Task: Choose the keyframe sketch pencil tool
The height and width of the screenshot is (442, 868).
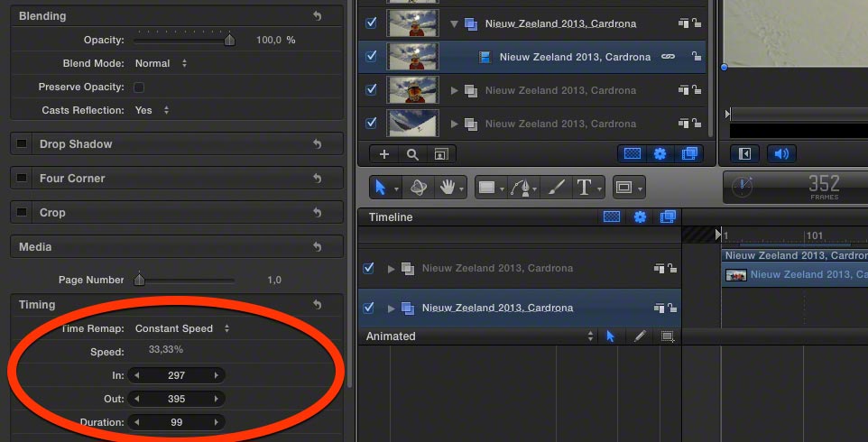Action: tap(640, 336)
